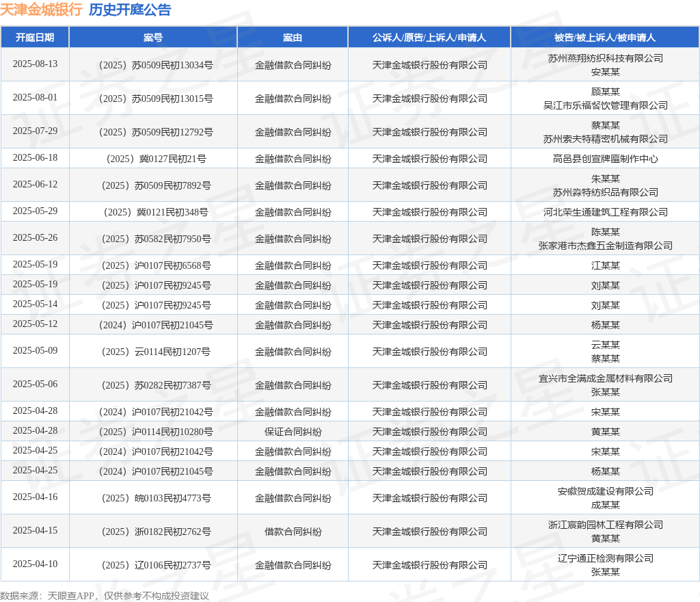Click the 开庭日期 column header
The height and width of the screenshot is (602, 700).
click(35, 38)
